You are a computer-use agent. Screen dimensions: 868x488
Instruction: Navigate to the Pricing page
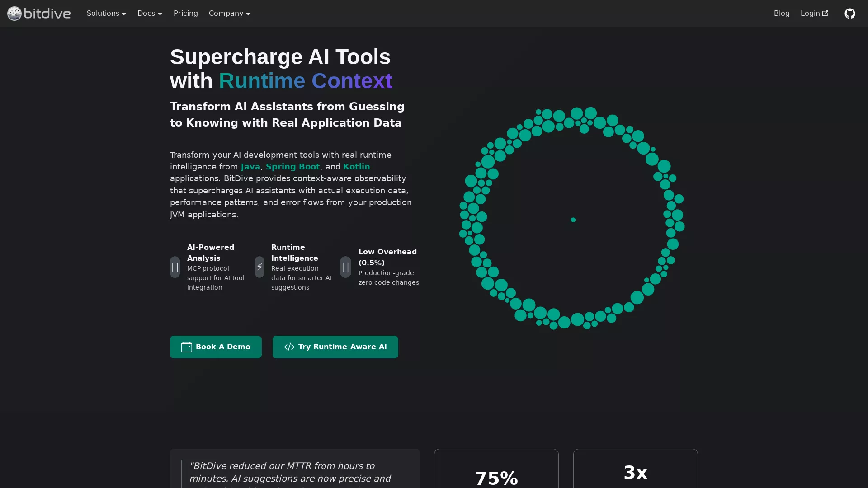point(185,13)
